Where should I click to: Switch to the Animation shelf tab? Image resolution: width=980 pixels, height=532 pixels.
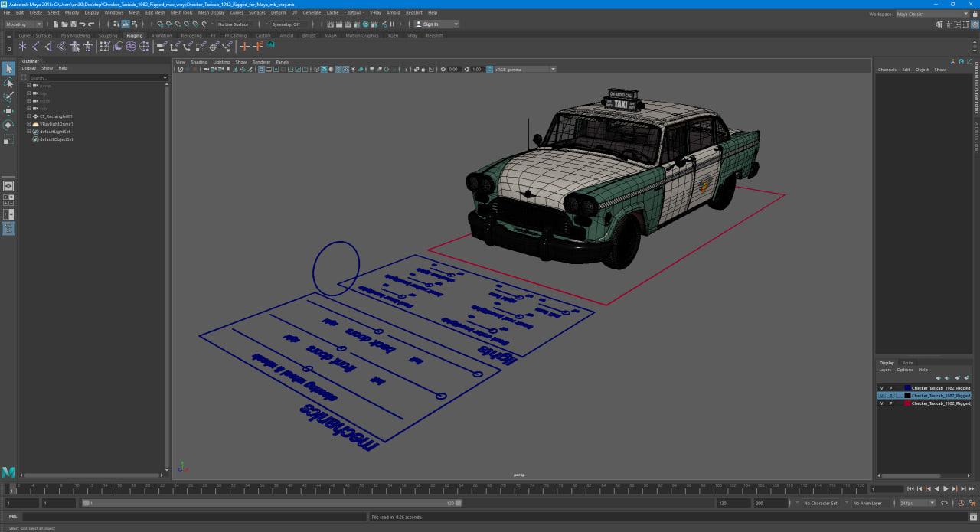point(162,35)
